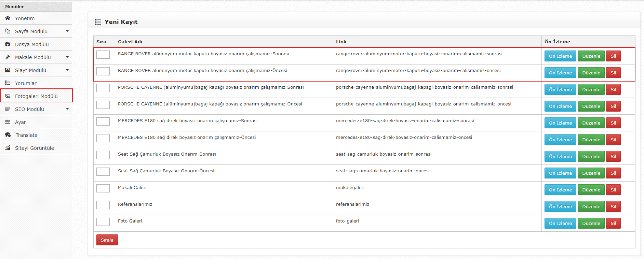644x259 pixels.
Task: Preview RANGE ROVER Sonrası gallery with Ön İzleme
Action: coord(560,56)
